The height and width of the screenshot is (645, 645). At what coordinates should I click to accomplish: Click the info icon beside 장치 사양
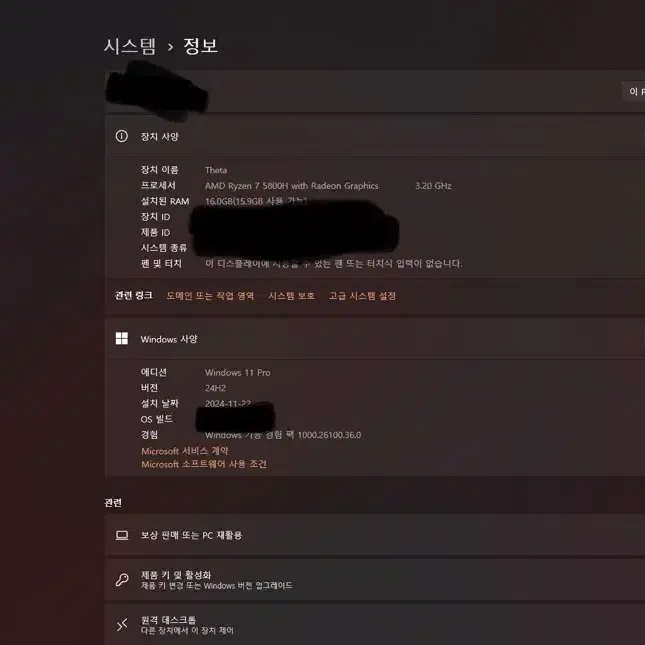point(121,136)
